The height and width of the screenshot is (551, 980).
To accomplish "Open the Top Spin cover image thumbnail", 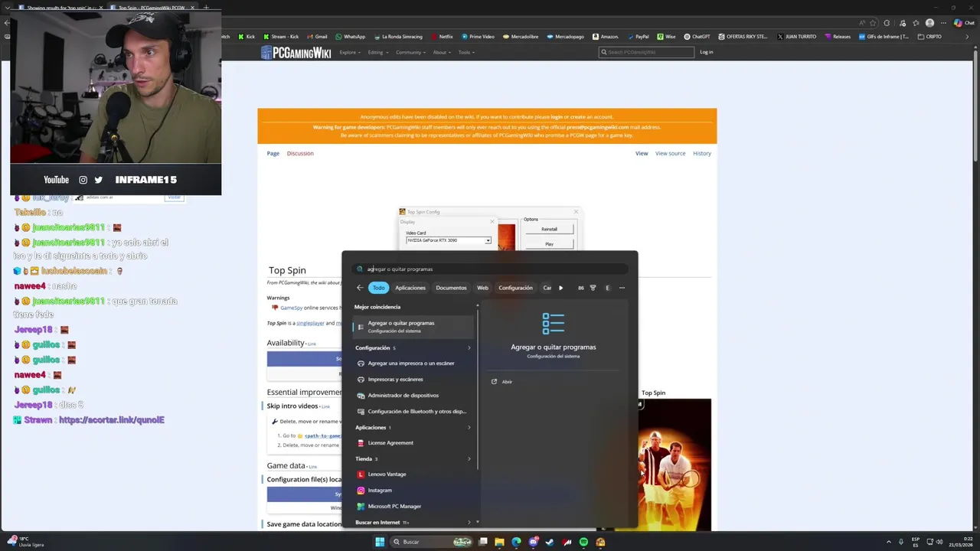I will [675, 465].
